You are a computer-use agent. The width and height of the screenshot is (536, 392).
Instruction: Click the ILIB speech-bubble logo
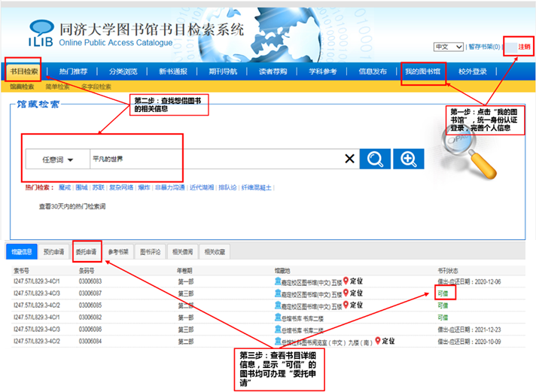41,34
